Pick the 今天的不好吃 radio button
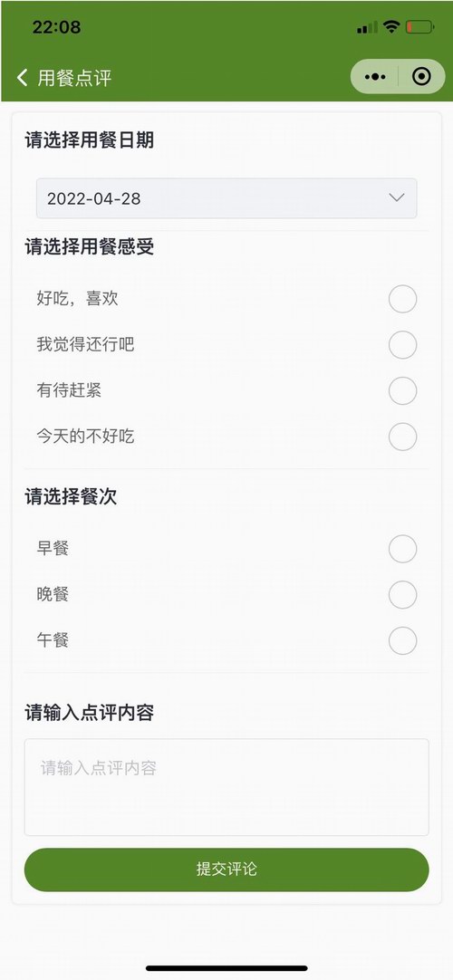 point(402,437)
